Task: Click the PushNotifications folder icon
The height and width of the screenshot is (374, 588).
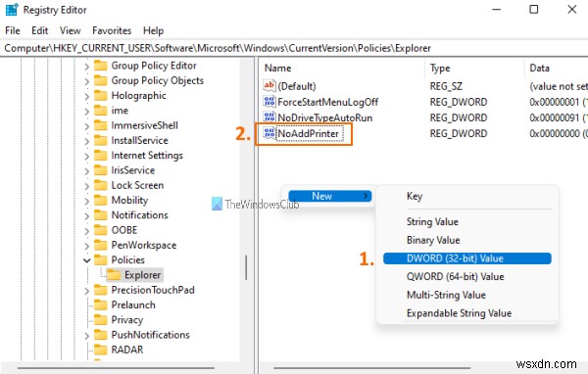Action: 101,335
